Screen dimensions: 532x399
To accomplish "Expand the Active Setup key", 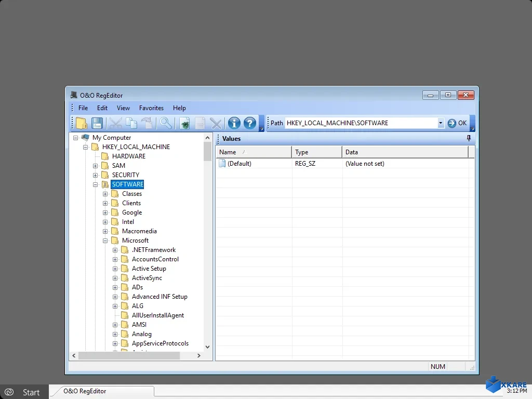I will [x=115, y=269].
